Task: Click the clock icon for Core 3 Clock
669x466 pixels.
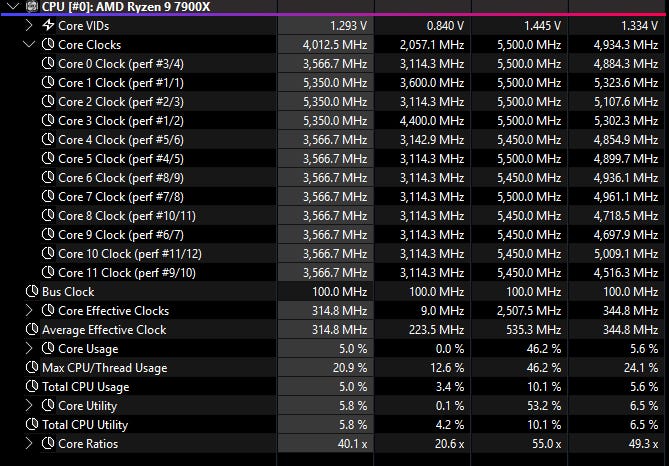Action: 48,120
